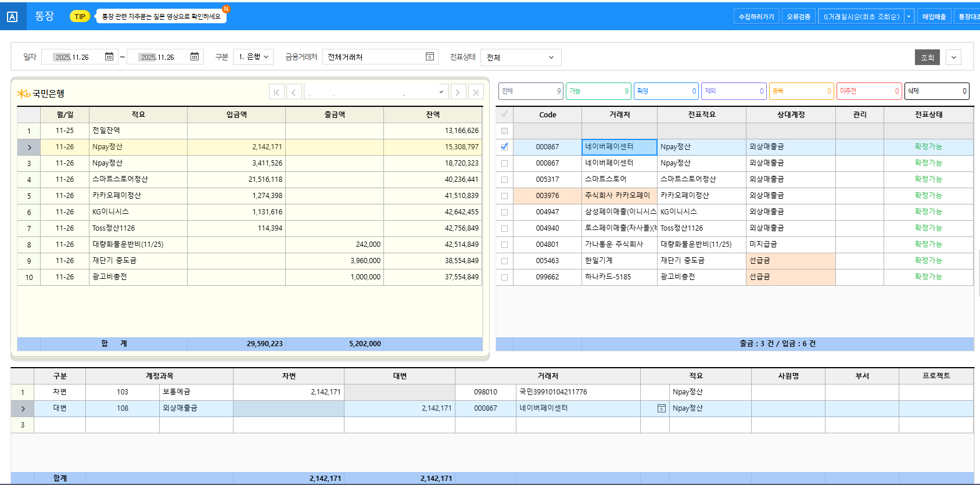The height and width of the screenshot is (485, 980).
Task: Check the 099662 하나카드-5185 row
Action: 504,277
